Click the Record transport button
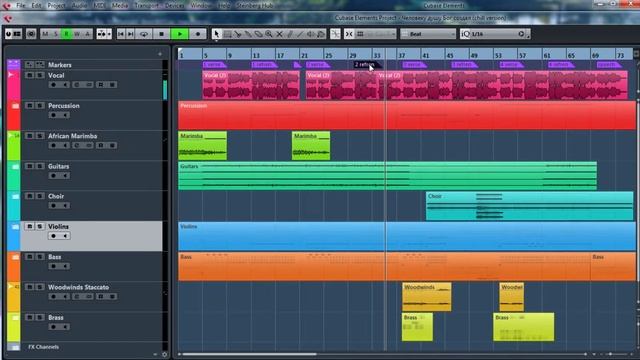The image size is (640, 360). pos(198,34)
